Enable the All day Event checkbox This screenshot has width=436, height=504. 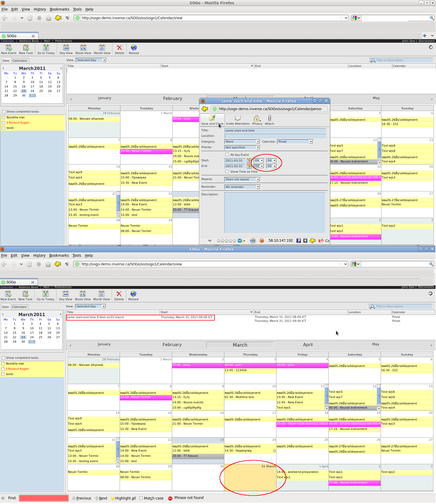click(227, 155)
